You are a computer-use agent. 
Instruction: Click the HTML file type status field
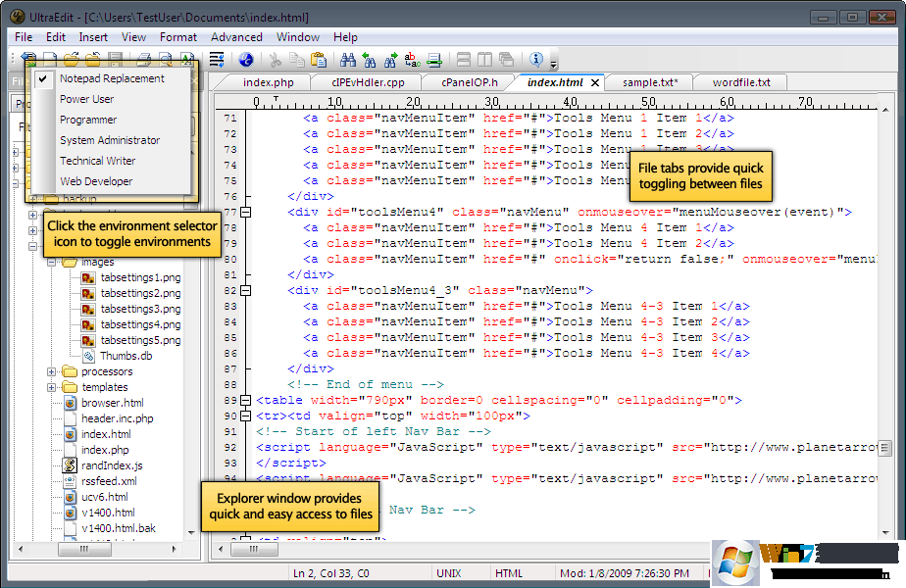(509, 572)
